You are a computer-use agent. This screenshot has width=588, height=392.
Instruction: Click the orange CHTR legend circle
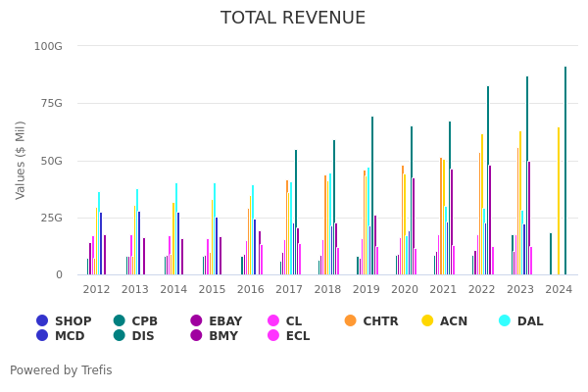coord(351,320)
